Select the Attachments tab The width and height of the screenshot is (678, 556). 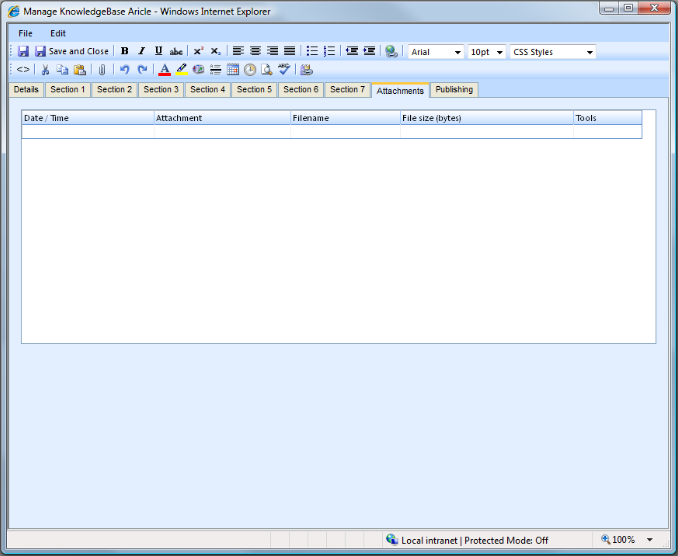click(400, 90)
